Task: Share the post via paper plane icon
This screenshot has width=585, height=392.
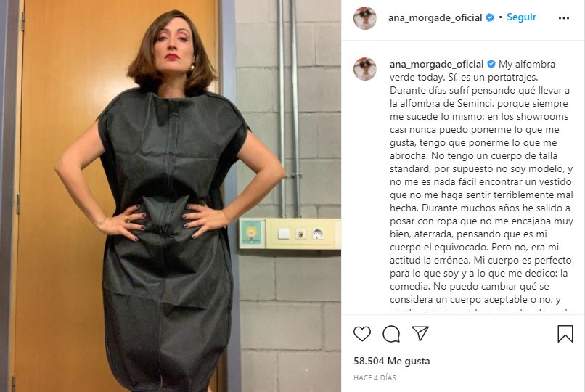Action: (x=420, y=333)
